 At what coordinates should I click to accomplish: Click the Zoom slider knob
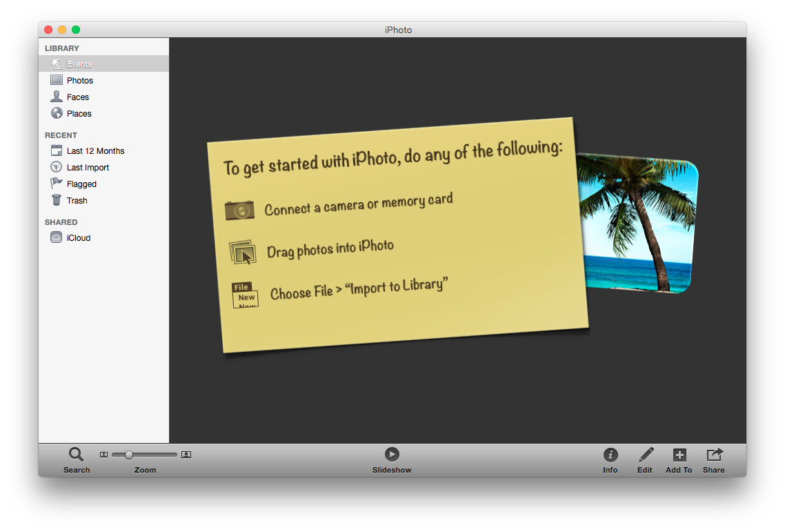click(x=129, y=454)
